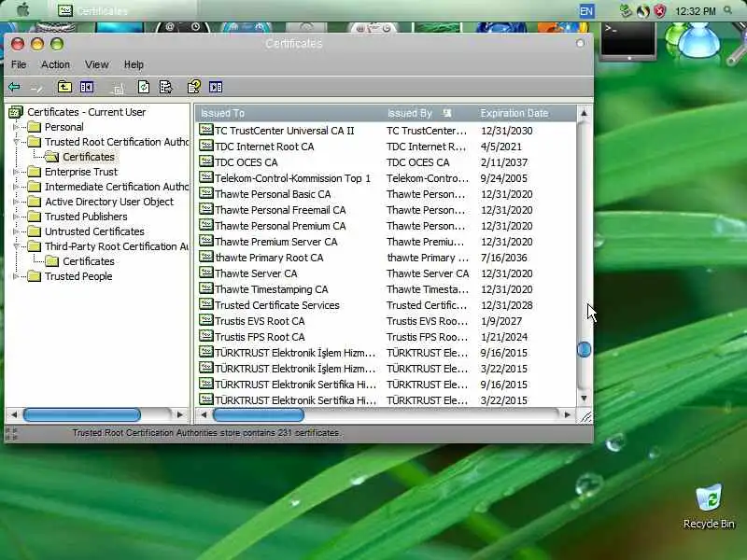Select Trustis EVS Root CA row
The image size is (747, 560).
(386, 321)
